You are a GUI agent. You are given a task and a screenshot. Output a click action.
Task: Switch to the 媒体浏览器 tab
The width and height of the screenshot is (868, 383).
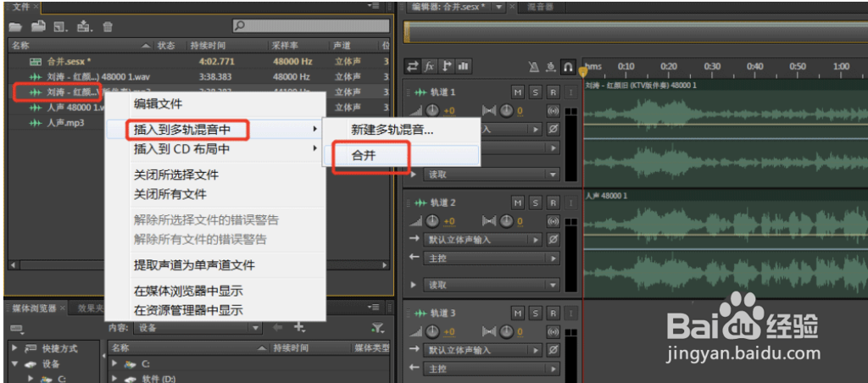34,308
